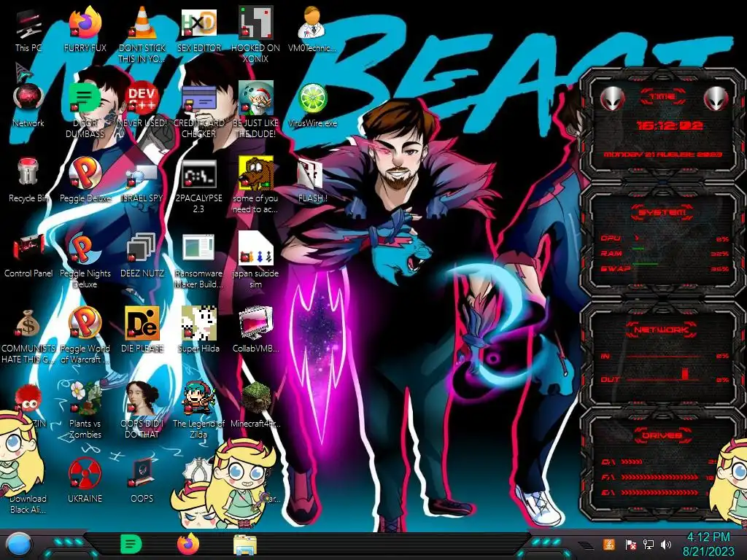Open the CREDIT CARD CHECKER icon
Screen dimensions: 747x560
pyautogui.click(x=198, y=109)
